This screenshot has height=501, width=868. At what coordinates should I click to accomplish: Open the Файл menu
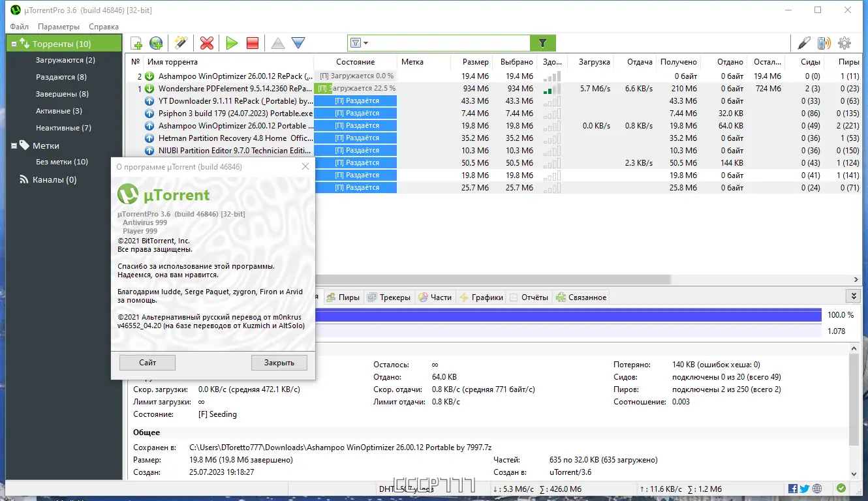pyautogui.click(x=18, y=27)
